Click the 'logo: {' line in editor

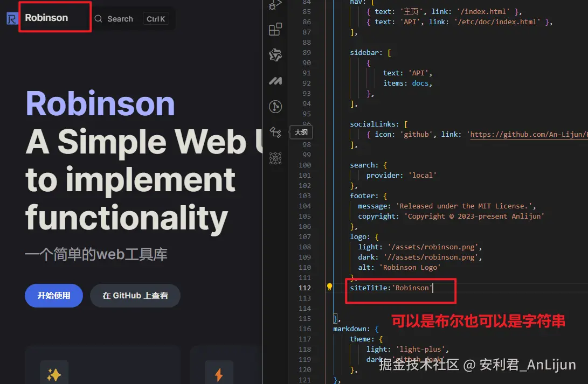(364, 237)
